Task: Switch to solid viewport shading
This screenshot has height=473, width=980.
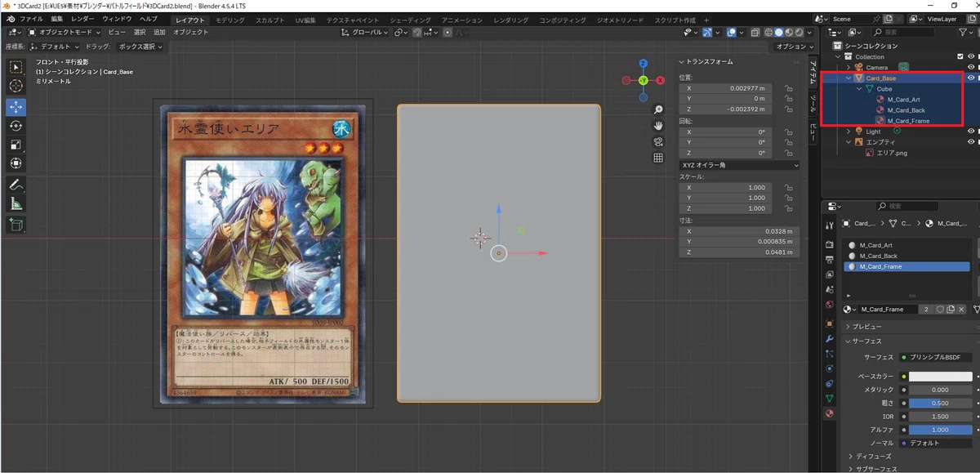Action: point(779,33)
